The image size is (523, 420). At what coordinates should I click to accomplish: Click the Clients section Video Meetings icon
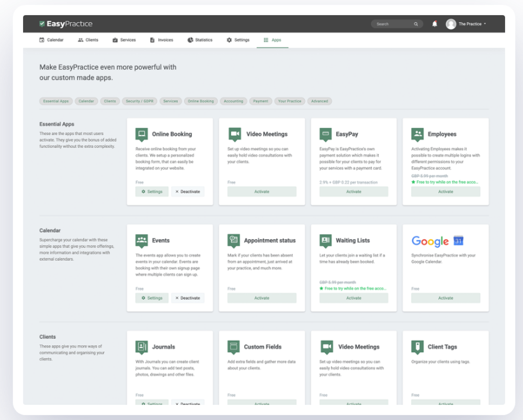click(x=326, y=347)
